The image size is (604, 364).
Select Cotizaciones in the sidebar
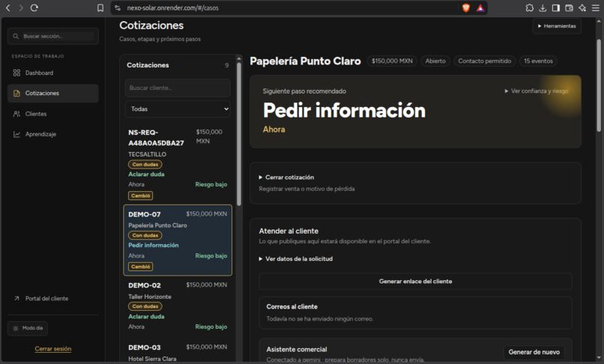point(52,93)
